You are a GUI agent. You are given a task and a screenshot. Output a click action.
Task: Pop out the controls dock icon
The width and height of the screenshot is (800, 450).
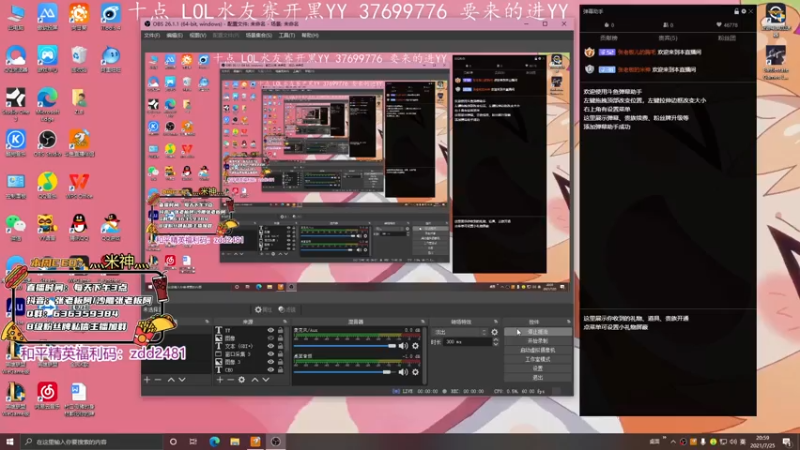568,321
